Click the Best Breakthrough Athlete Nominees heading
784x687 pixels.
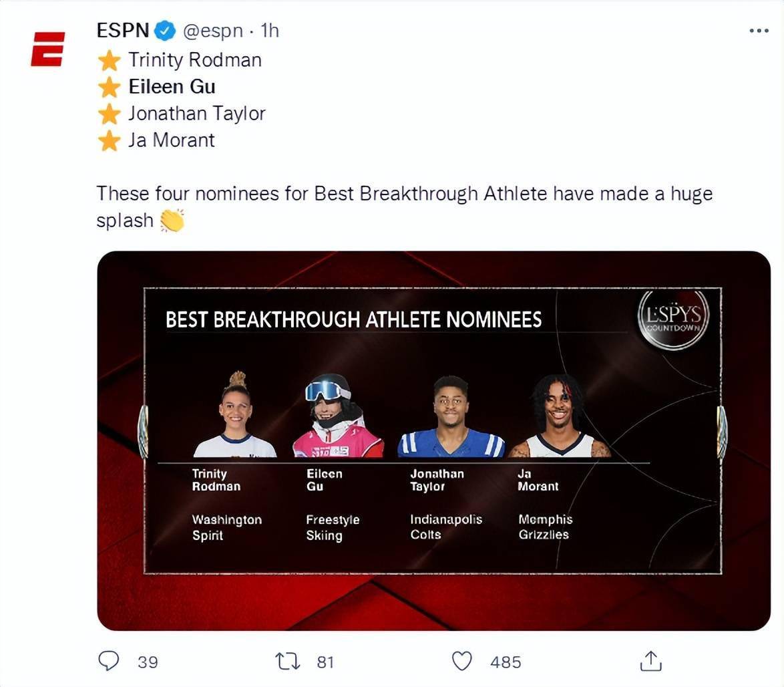click(x=353, y=319)
